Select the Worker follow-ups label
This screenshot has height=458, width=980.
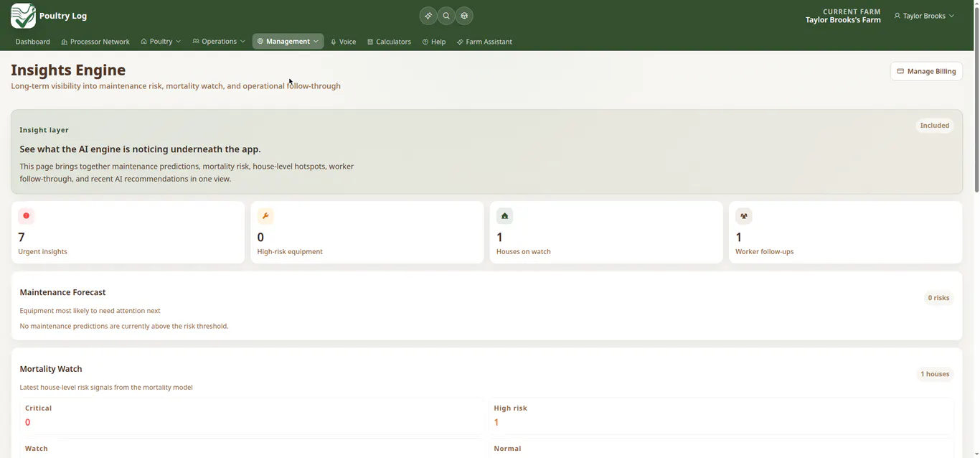(x=764, y=252)
